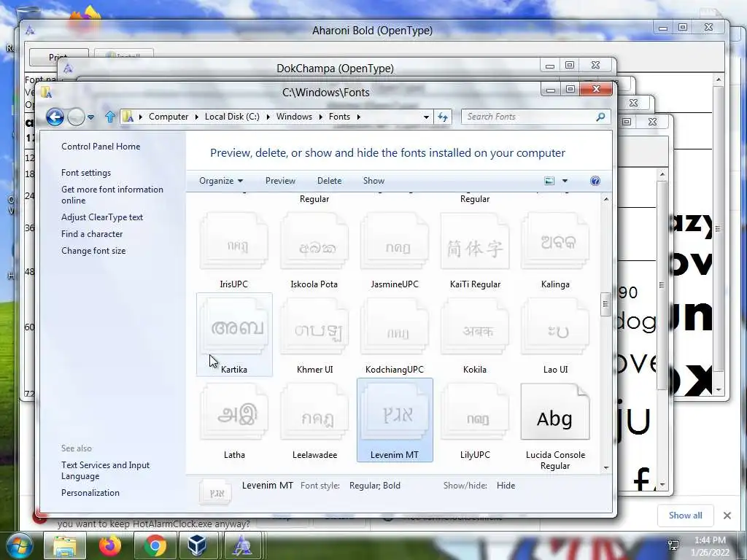
Task: Click Show all downloads button
Action: pos(685,516)
